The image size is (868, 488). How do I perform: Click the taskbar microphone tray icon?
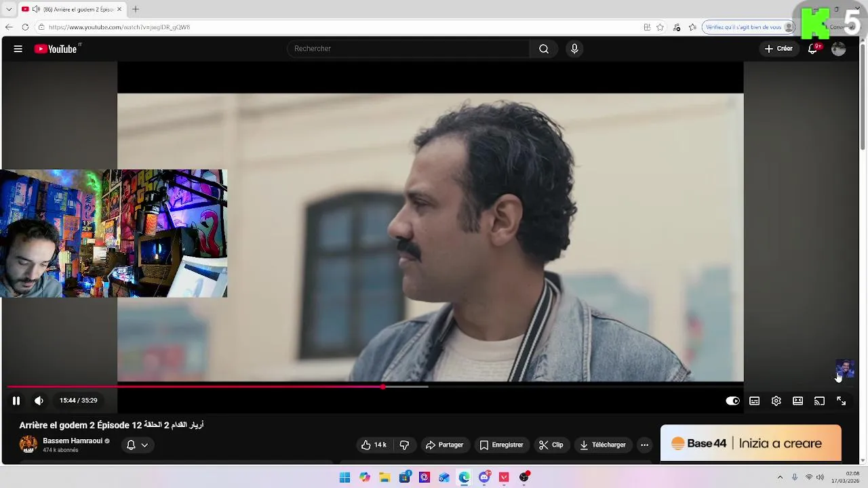pos(794,477)
